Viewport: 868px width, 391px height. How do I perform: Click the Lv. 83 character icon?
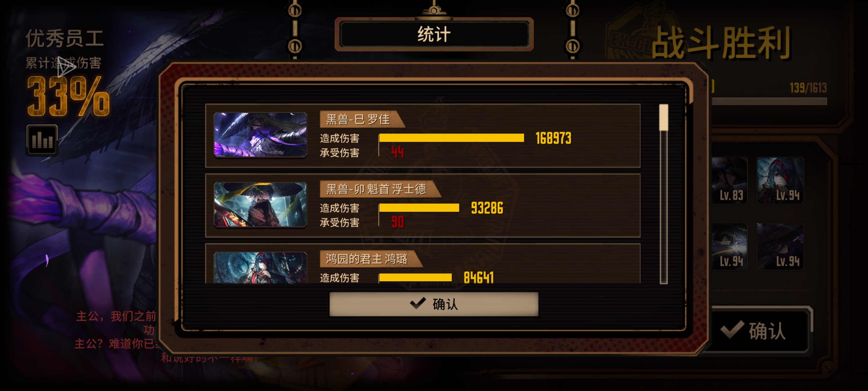[730, 181]
